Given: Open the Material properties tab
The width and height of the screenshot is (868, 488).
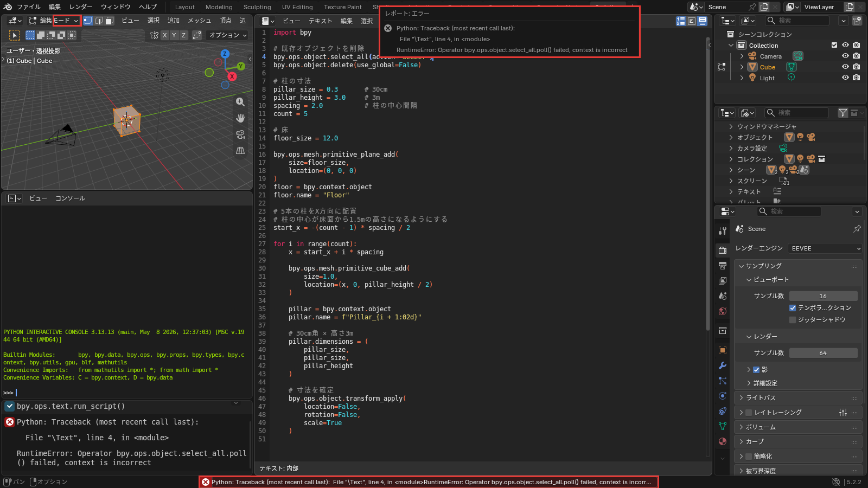Looking at the screenshot, I should pyautogui.click(x=723, y=441).
